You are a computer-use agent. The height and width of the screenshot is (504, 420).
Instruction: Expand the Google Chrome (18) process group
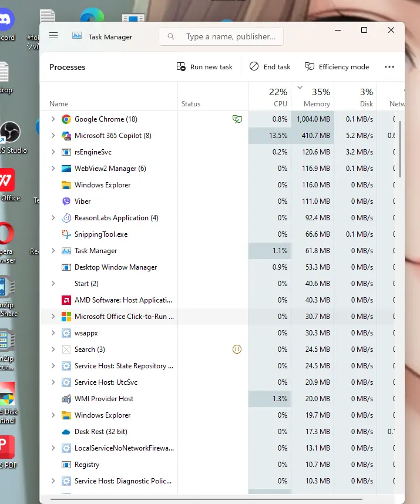[x=53, y=119]
